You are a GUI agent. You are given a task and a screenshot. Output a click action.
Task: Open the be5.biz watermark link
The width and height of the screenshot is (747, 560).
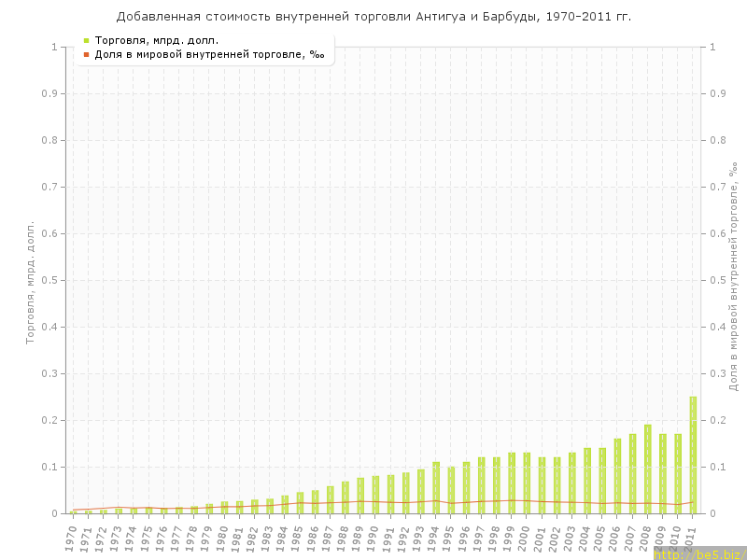point(699,553)
